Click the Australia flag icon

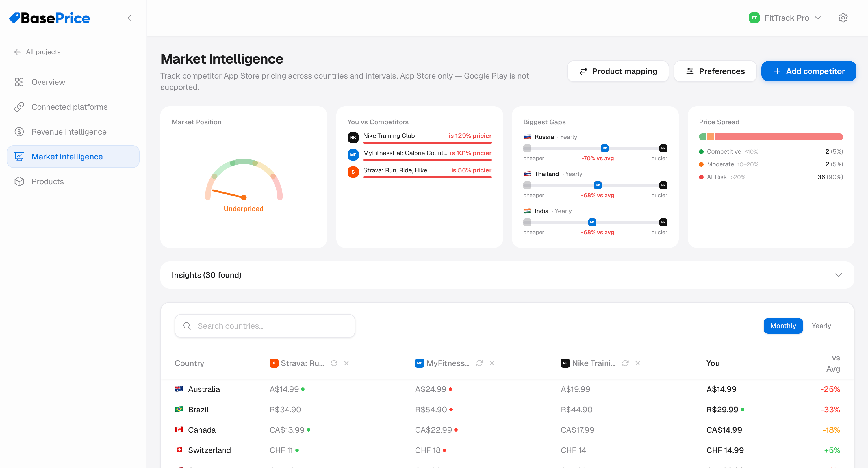(179, 389)
